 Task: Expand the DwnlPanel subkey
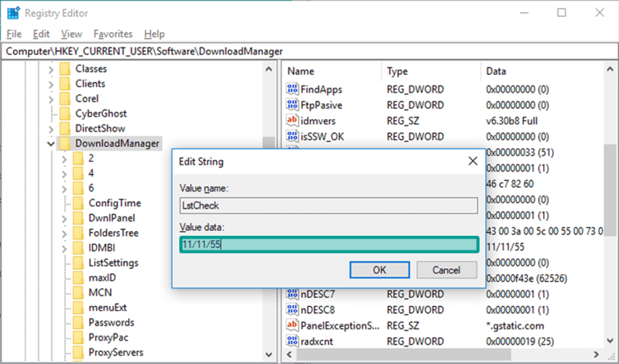pyautogui.click(x=64, y=218)
